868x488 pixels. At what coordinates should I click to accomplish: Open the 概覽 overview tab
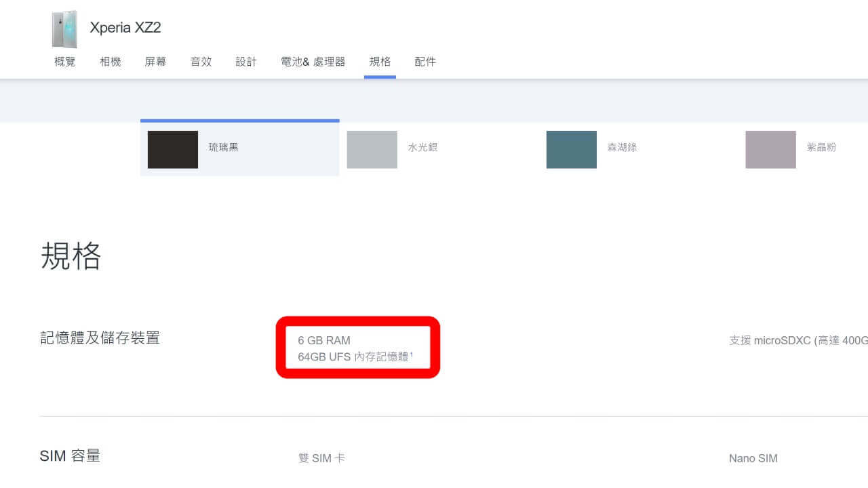65,62
